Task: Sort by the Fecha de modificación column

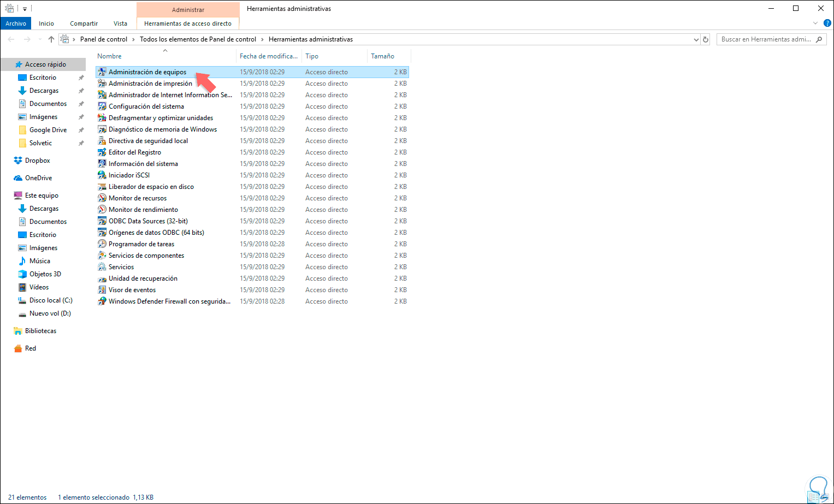Action: pyautogui.click(x=269, y=56)
